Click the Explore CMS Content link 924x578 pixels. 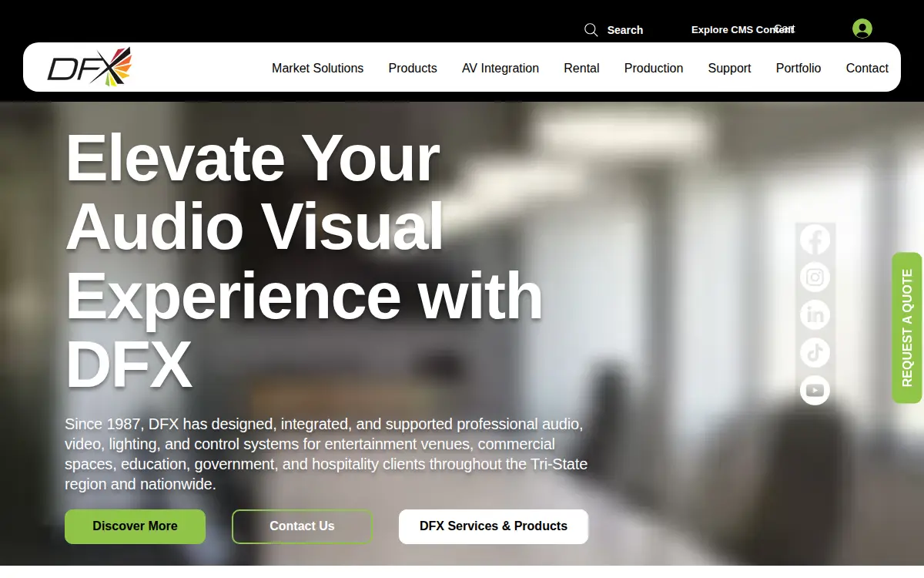pyautogui.click(x=742, y=29)
